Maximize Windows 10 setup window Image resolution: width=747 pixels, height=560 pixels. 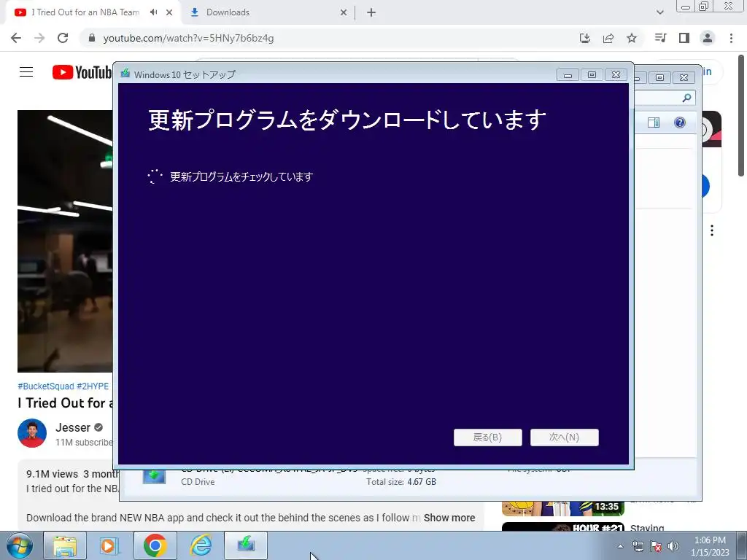point(592,75)
